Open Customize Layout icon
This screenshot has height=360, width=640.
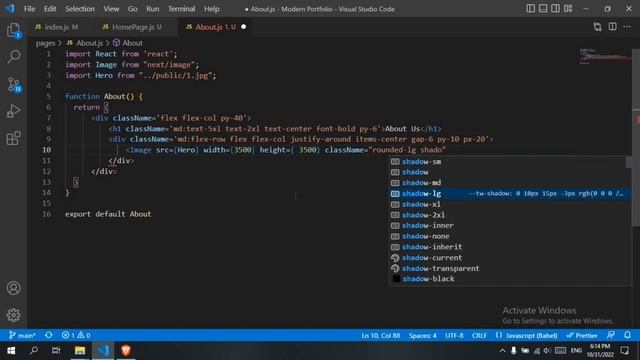click(568, 9)
